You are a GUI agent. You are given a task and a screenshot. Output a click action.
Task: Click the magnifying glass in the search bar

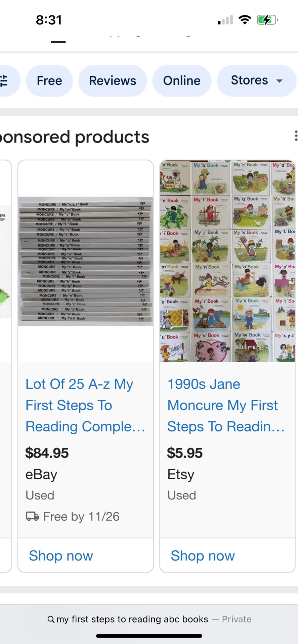pos(51,619)
